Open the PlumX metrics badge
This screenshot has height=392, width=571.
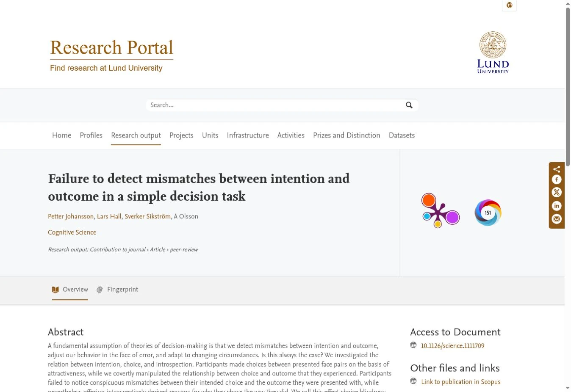440,210
